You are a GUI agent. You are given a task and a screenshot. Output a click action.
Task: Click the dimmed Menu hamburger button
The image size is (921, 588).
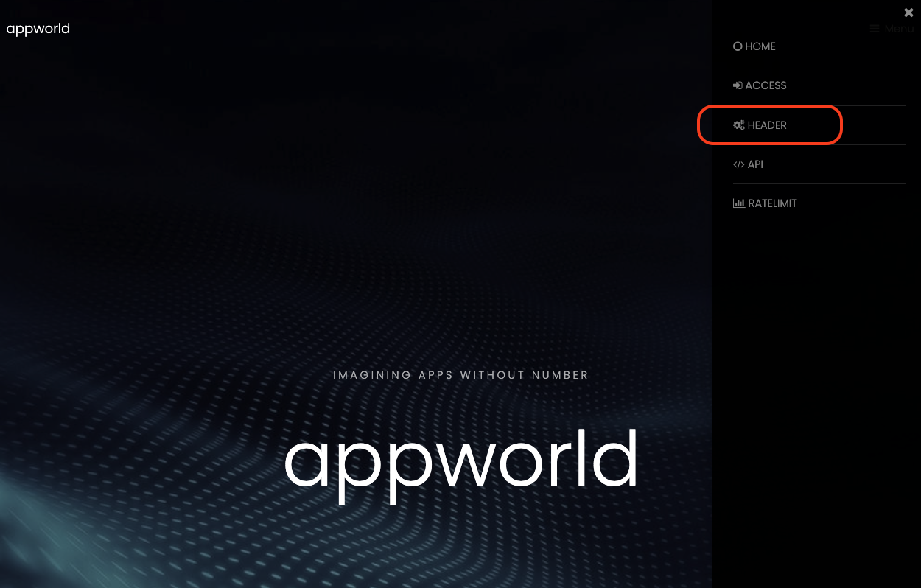tap(892, 29)
